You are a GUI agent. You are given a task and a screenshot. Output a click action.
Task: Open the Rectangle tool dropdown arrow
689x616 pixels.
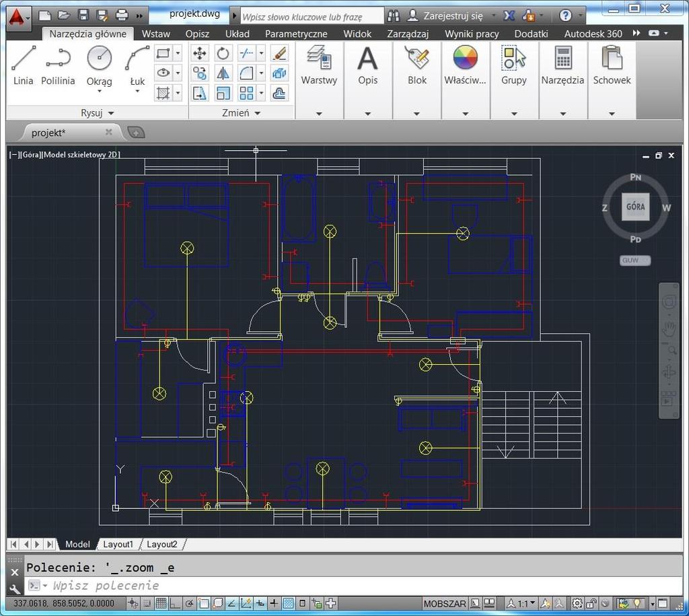click(x=178, y=54)
